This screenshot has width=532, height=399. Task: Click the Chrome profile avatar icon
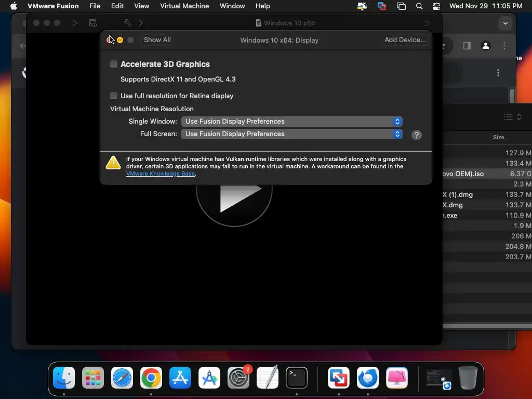486,46
